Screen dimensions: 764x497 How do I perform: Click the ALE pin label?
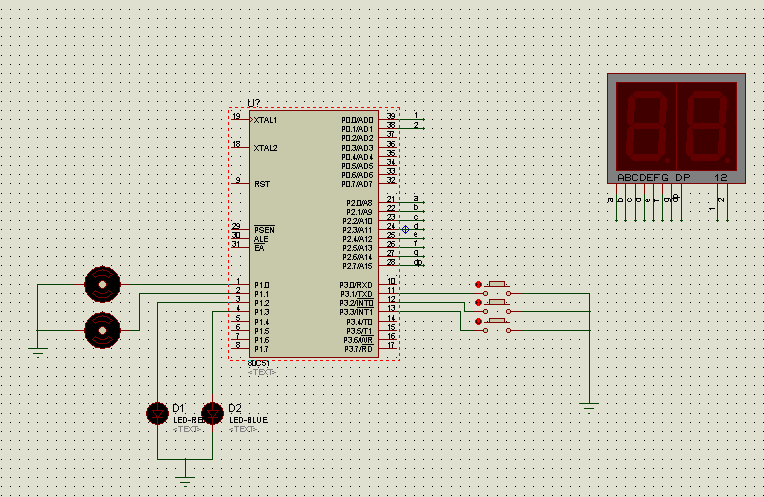click(x=261, y=239)
